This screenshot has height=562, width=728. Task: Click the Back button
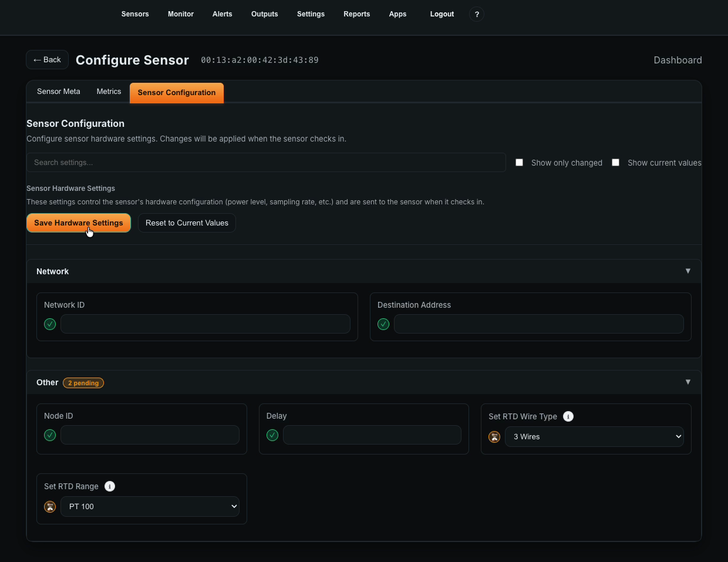tap(47, 60)
